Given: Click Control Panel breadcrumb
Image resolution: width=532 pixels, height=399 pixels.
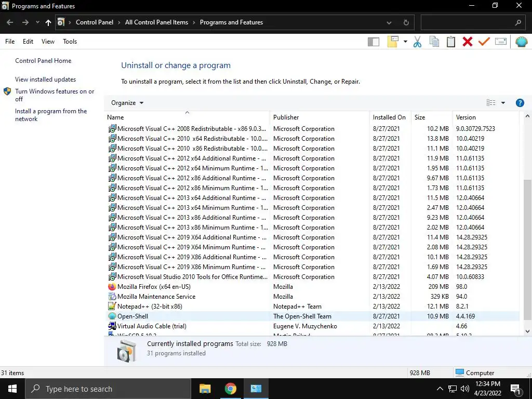Looking at the screenshot, I should 95,22.
